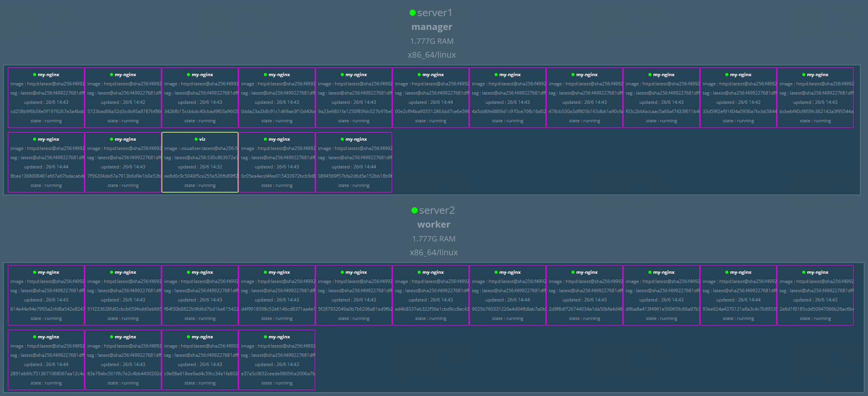Click the manager role label
Viewport: 868px width, 396px height.
click(x=432, y=27)
